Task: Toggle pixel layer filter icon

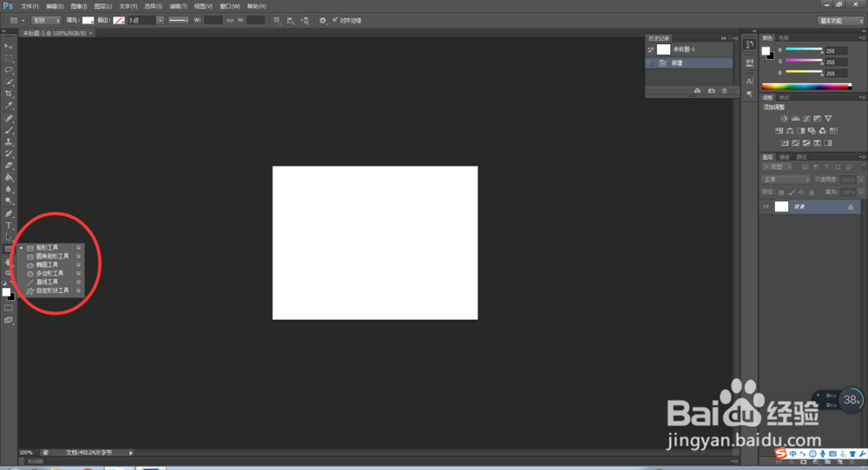Action: [805, 167]
